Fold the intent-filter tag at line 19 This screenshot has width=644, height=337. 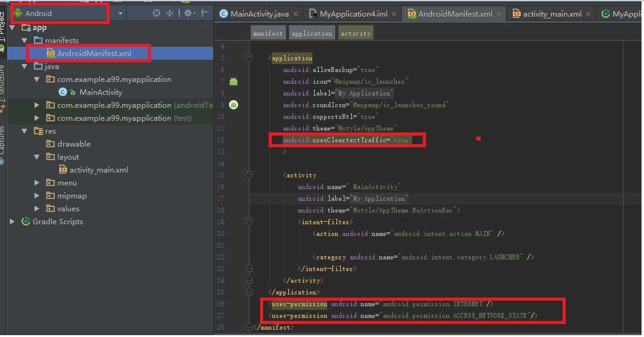tap(249, 222)
